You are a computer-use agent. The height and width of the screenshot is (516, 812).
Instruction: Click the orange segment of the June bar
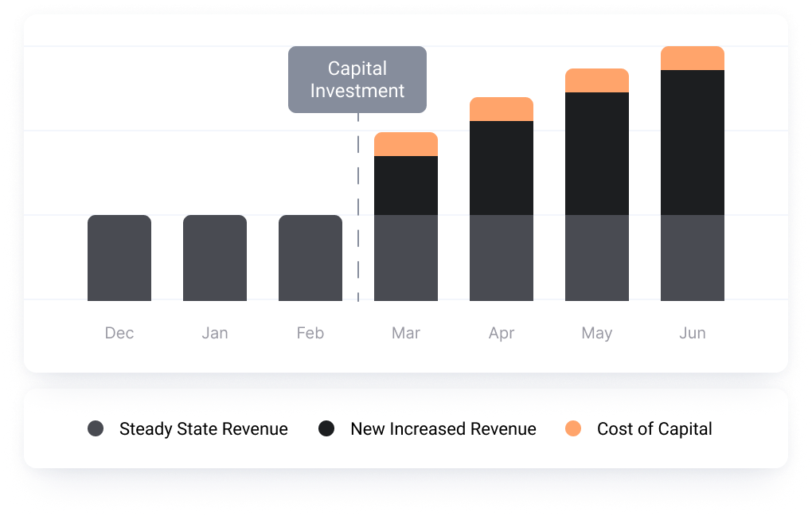click(x=693, y=58)
